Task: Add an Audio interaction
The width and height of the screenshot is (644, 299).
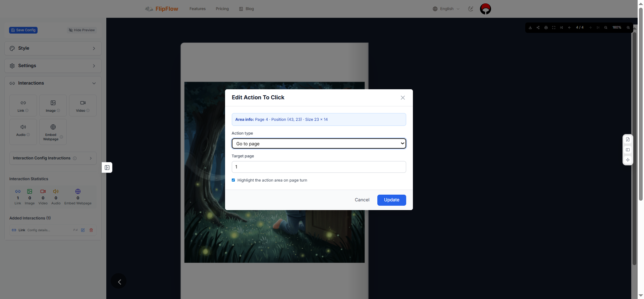Action: [23, 132]
